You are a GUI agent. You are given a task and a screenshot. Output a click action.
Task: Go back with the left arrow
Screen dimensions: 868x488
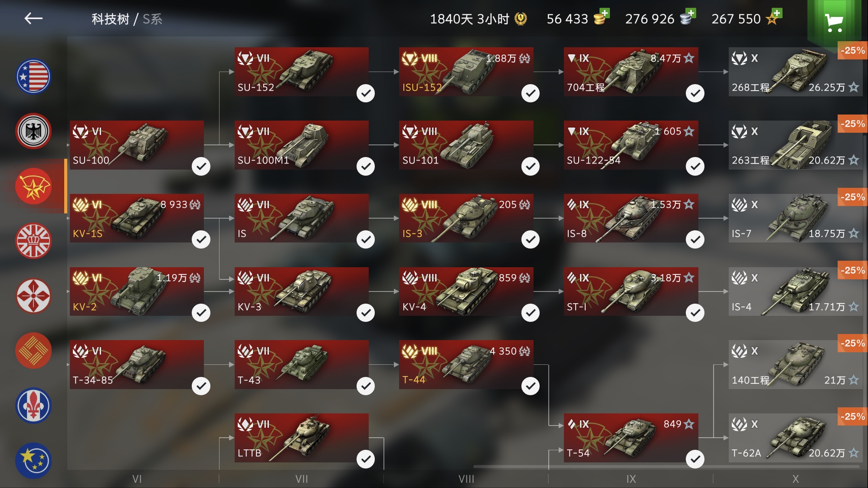[x=33, y=18]
